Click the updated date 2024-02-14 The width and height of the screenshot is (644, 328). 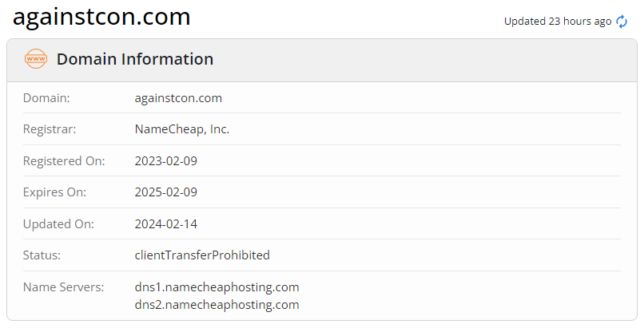tap(166, 223)
